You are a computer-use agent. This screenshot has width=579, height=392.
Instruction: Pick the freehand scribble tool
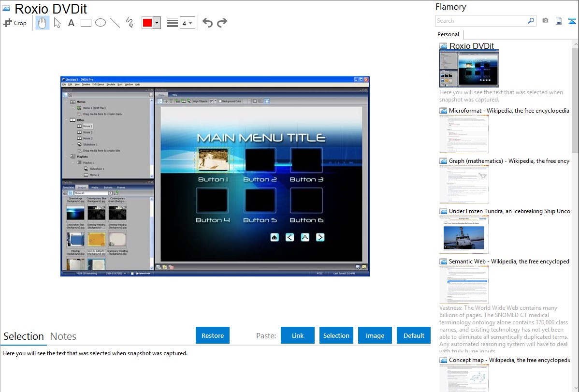130,23
